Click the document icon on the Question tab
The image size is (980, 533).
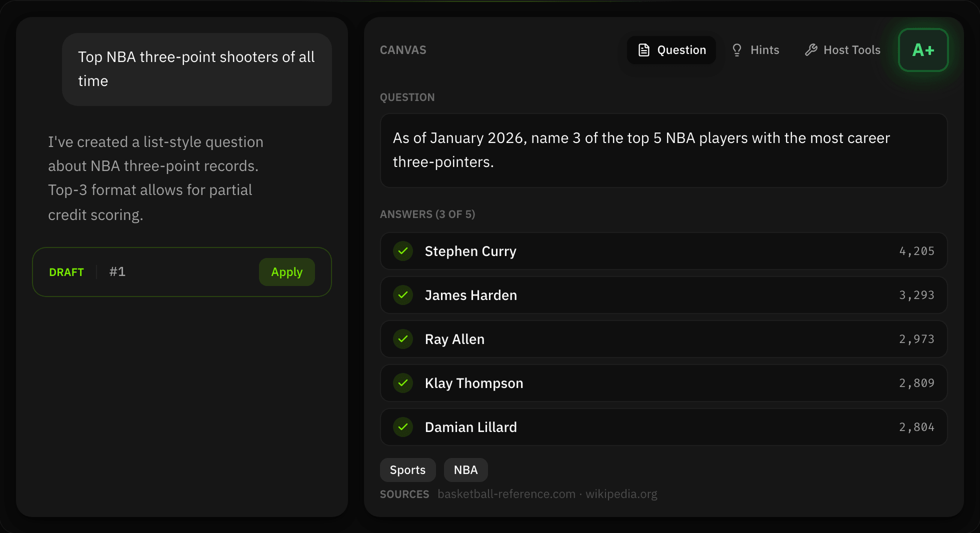[x=644, y=49]
